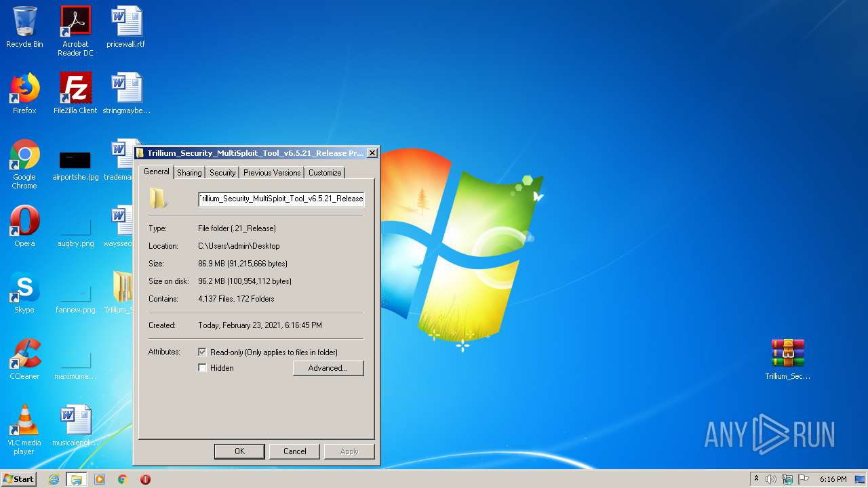This screenshot has height=488, width=868.
Task: Click the 'File folder (.21_Release)' type text
Action: (237, 228)
